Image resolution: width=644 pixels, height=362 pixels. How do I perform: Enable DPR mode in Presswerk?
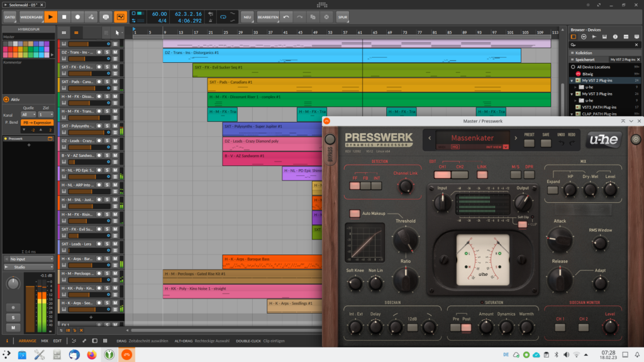coord(529,175)
